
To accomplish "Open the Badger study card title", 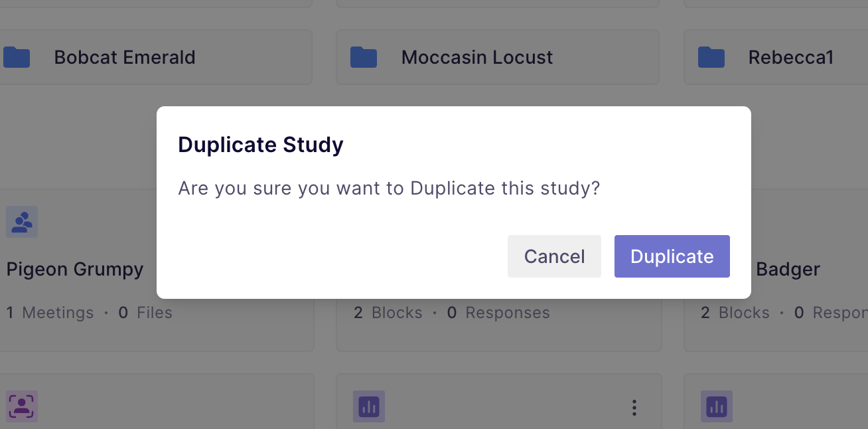I will [788, 269].
